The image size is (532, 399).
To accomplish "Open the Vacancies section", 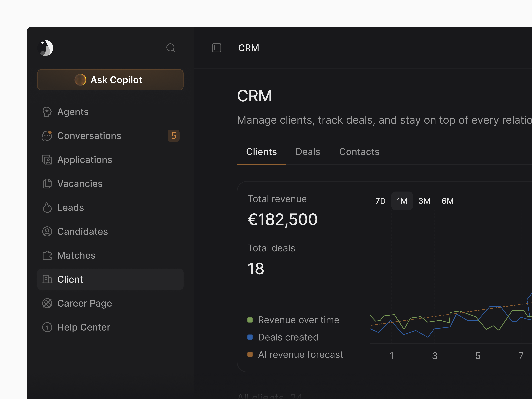I will click(110, 184).
